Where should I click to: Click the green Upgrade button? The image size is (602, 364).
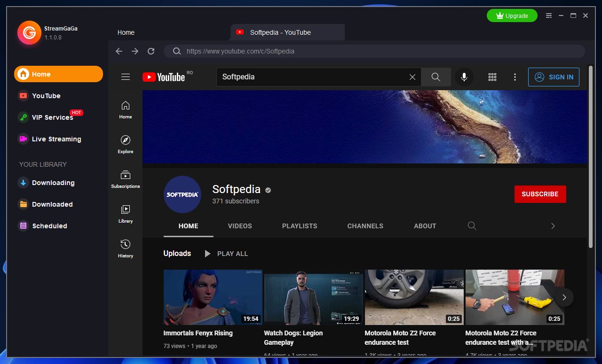(x=512, y=15)
